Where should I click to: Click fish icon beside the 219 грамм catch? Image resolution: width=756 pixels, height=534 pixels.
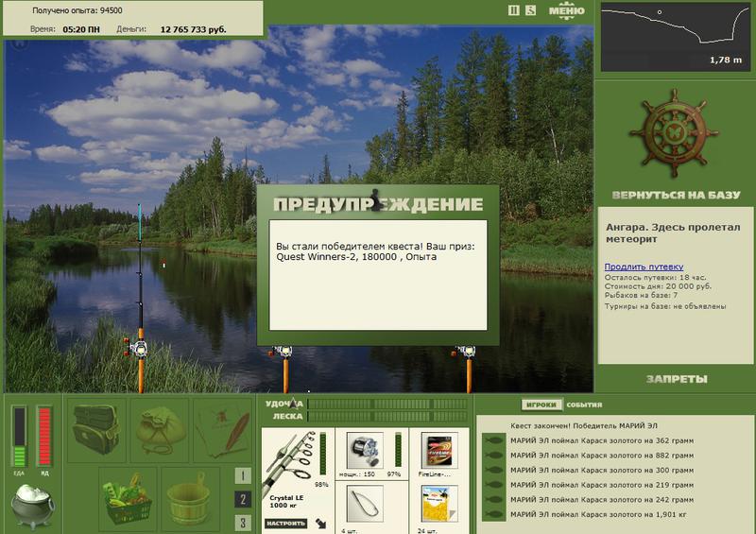coord(493,485)
